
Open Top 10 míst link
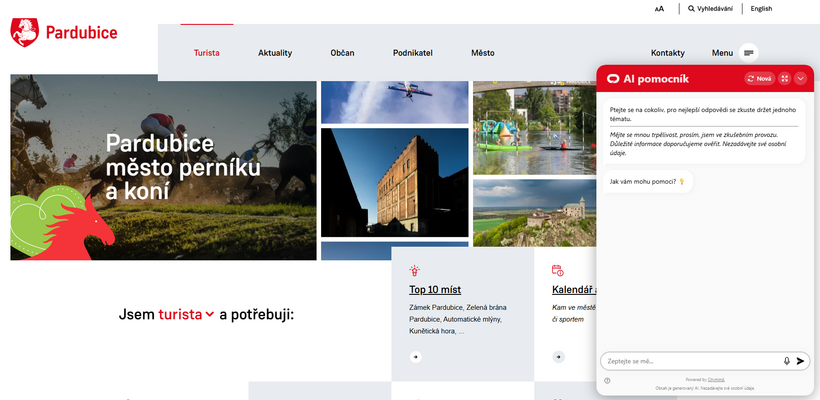435,290
